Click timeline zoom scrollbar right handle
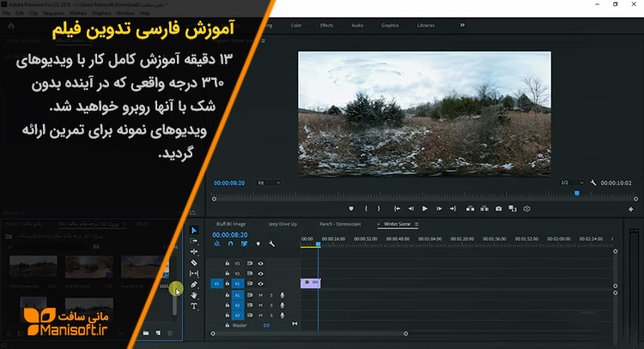 (406, 334)
